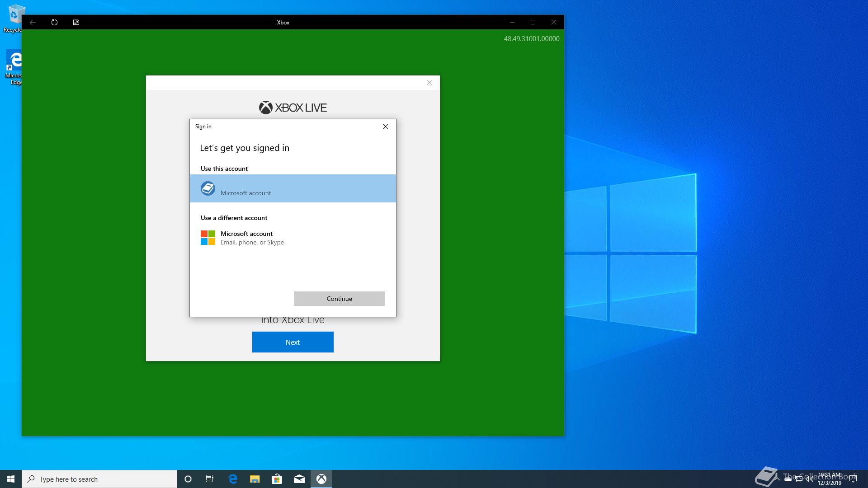Click the Xbox title bar screen icon

[x=76, y=22]
